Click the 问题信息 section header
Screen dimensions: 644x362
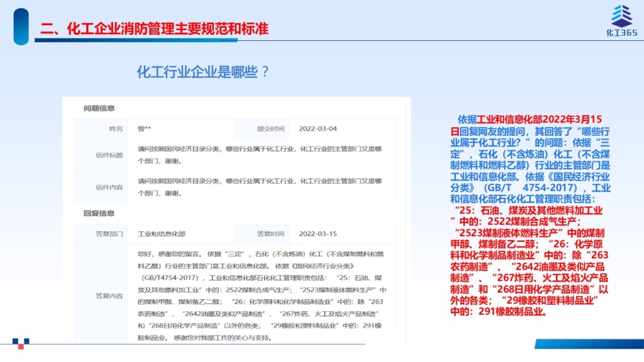(99, 108)
